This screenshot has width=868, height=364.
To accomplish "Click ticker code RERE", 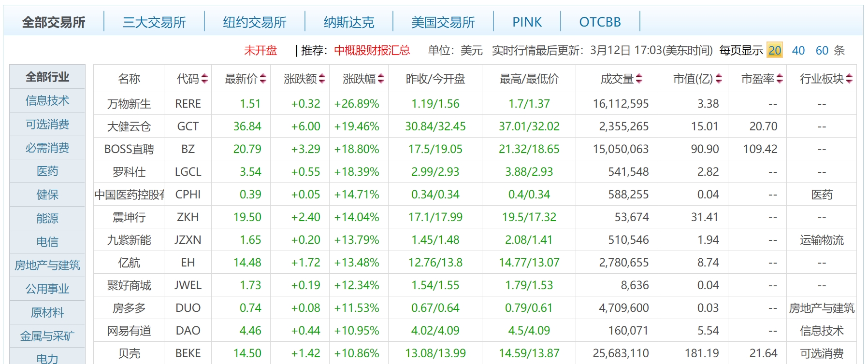I will tap(188, 104).
